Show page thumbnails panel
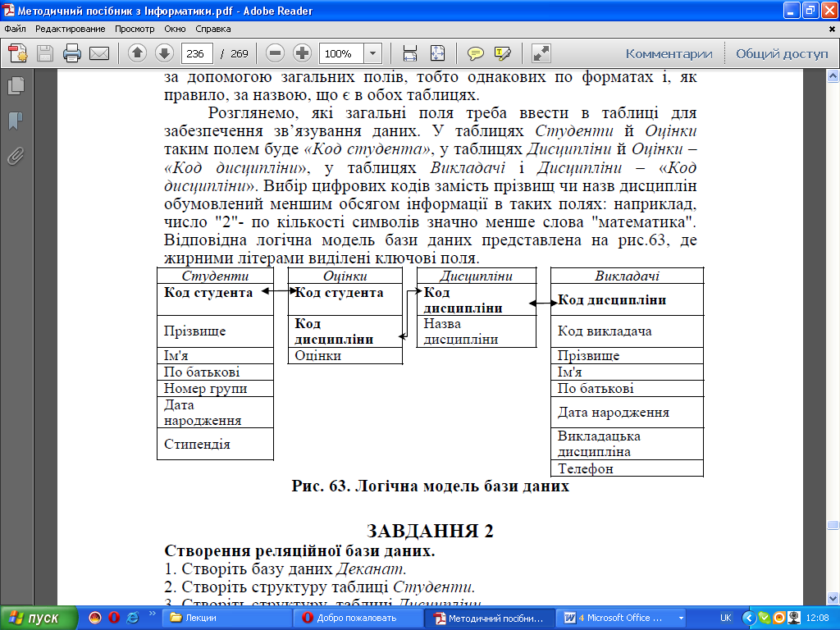This screenshot has width=840, height=630. tap(16, 85)
